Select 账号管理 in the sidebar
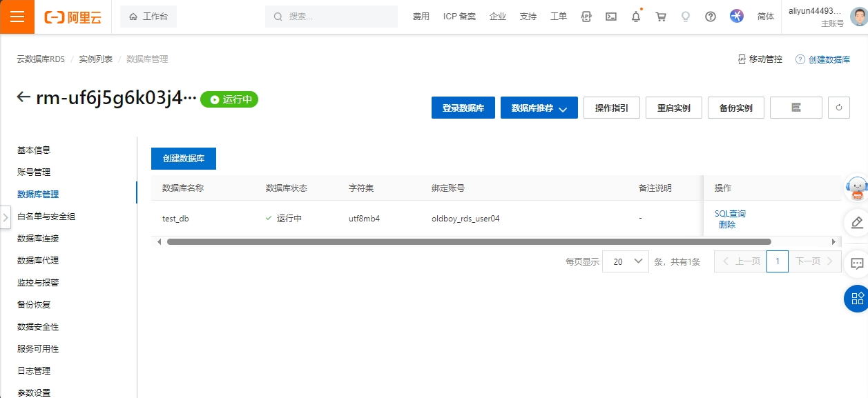868x398 pixels. (34, 172)
